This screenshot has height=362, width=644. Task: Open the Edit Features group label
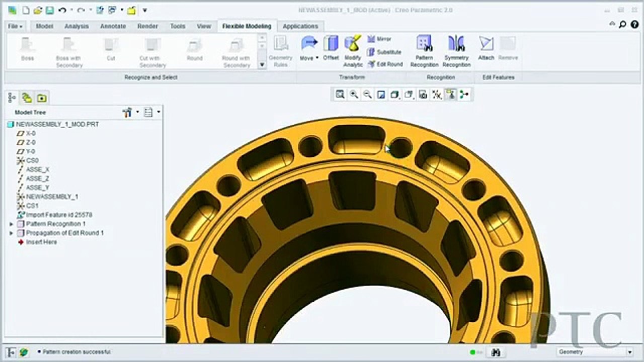499,77
